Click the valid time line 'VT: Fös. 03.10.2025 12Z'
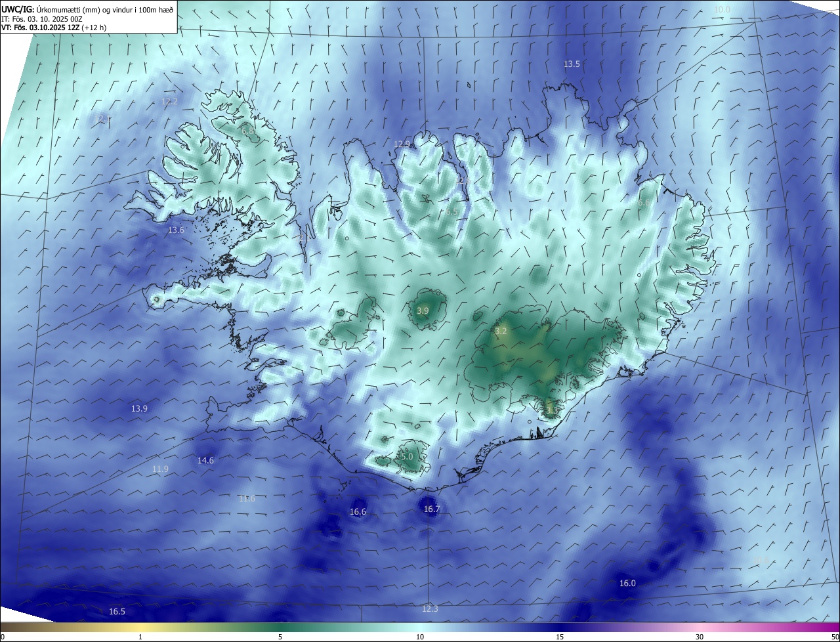The width and height of the screenshot is (840, 642). pyautogui.click(x=39, y=28)
